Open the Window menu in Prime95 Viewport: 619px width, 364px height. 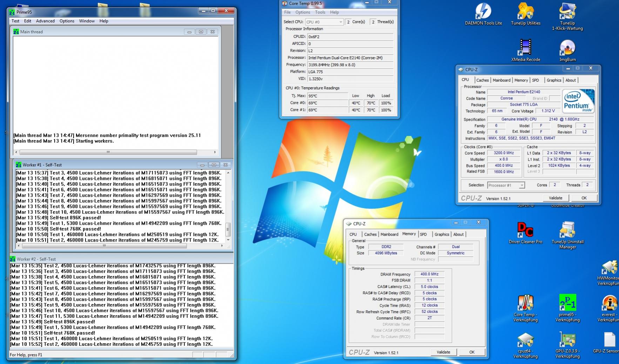pyautogui.click(x=87, y=21)
